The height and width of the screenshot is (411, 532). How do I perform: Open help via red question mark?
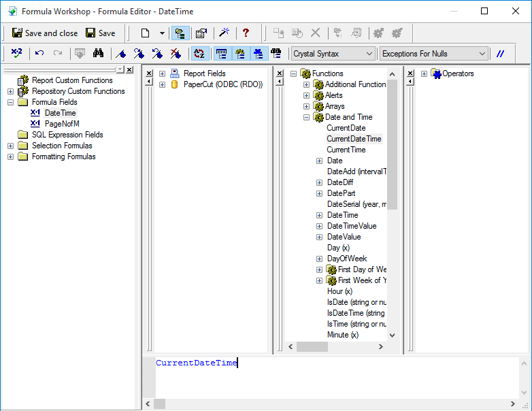coord(246,33)
